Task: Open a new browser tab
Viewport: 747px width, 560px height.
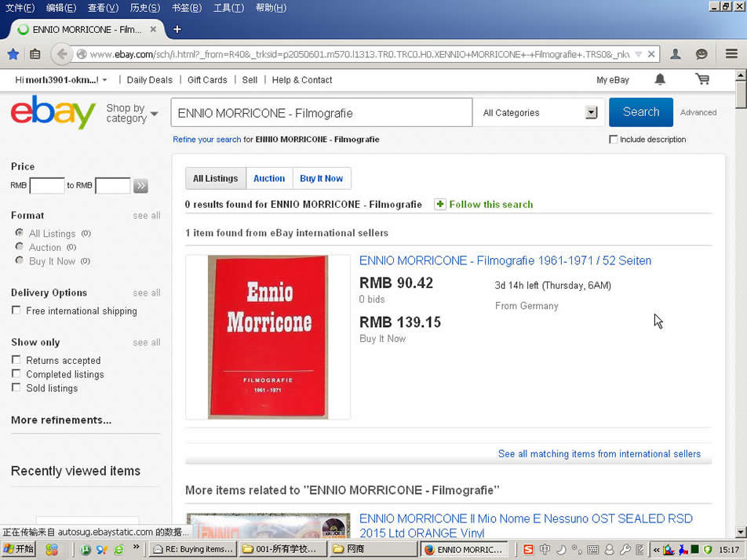Action: click(177, 30)
